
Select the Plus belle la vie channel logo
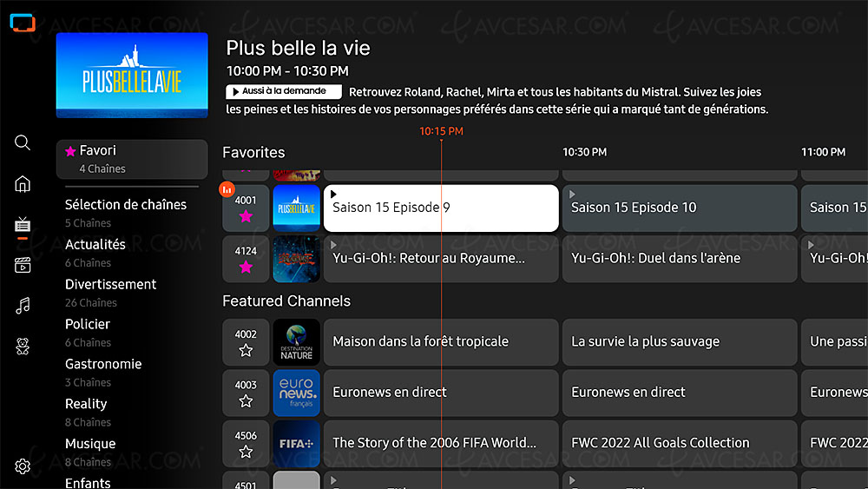pyautogui.click(x=296, y=208)
